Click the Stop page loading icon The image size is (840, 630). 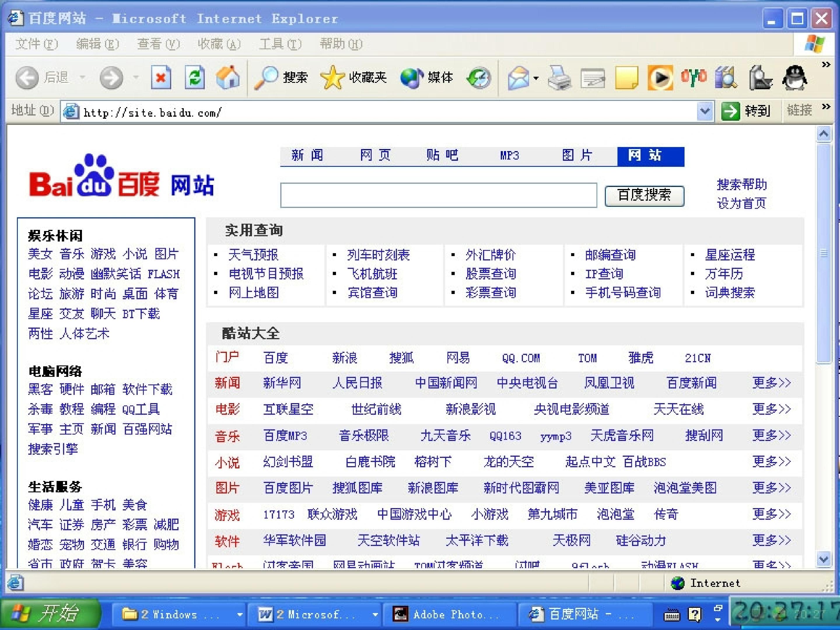pos(161,78)
